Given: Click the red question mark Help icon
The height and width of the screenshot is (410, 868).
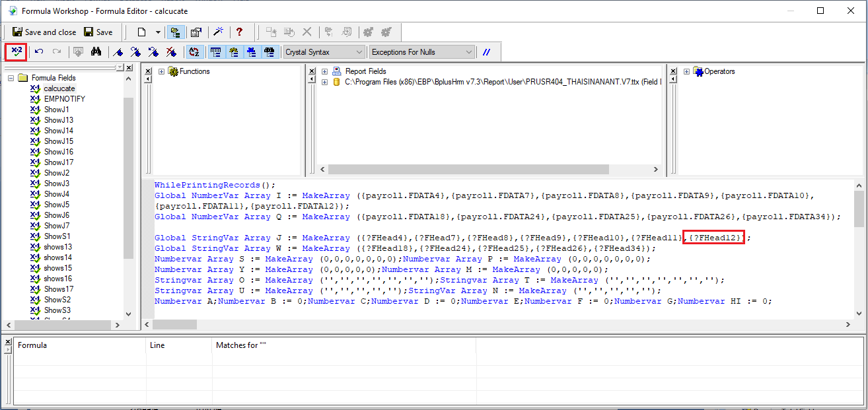Looking at the screenshot, I should [x=239, y=32].
